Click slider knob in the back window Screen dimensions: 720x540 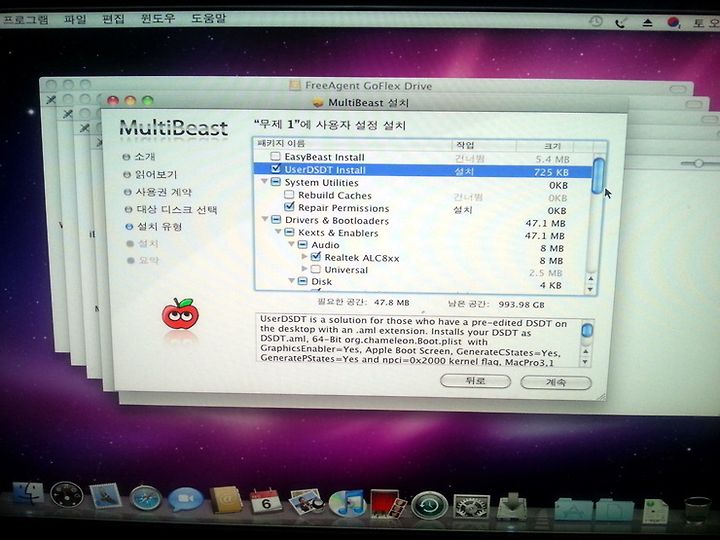(x=698, y=163)
